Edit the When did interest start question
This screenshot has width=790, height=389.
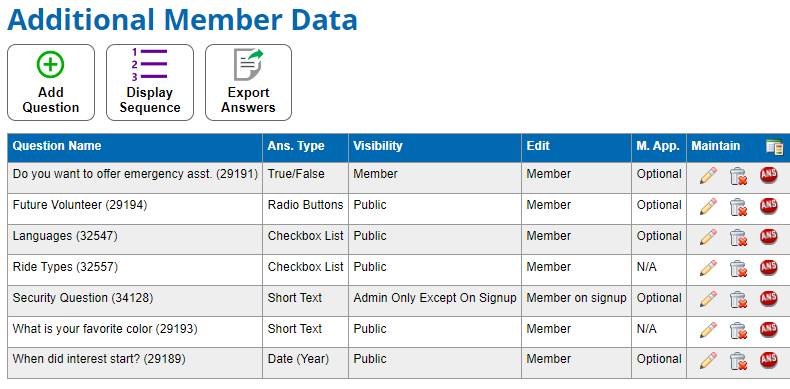708,360
